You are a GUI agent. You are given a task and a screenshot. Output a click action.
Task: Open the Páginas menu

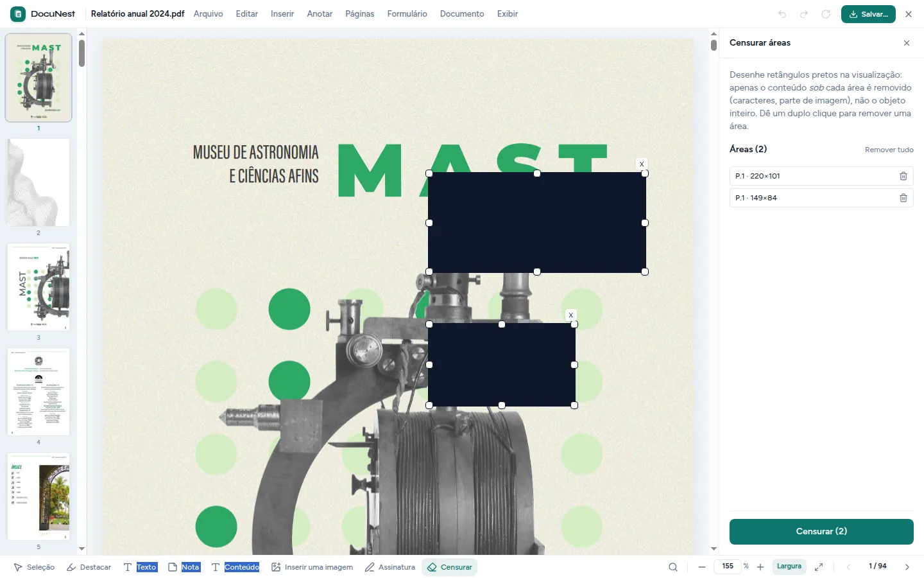click(360, 14)
